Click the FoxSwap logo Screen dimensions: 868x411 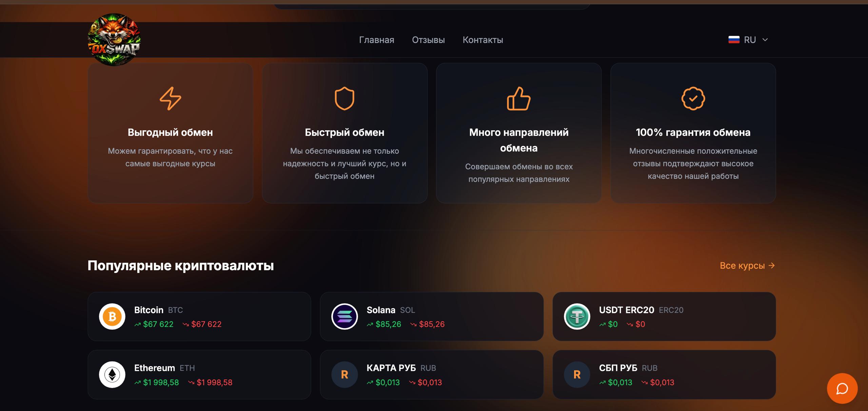click(114, 39)
